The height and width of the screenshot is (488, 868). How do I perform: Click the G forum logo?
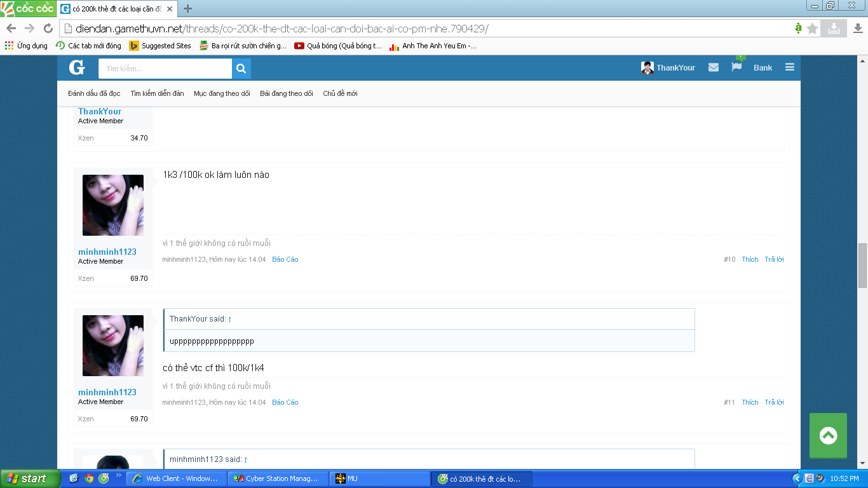click(x=77, y=67)
